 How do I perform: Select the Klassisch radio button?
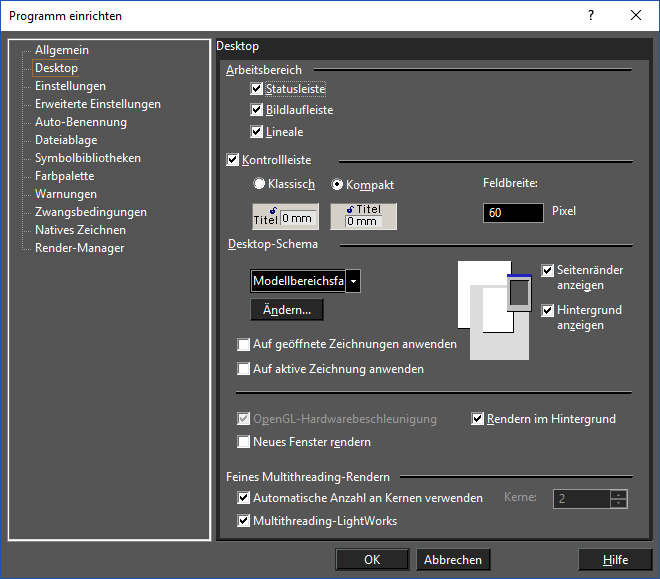(260, 184)
